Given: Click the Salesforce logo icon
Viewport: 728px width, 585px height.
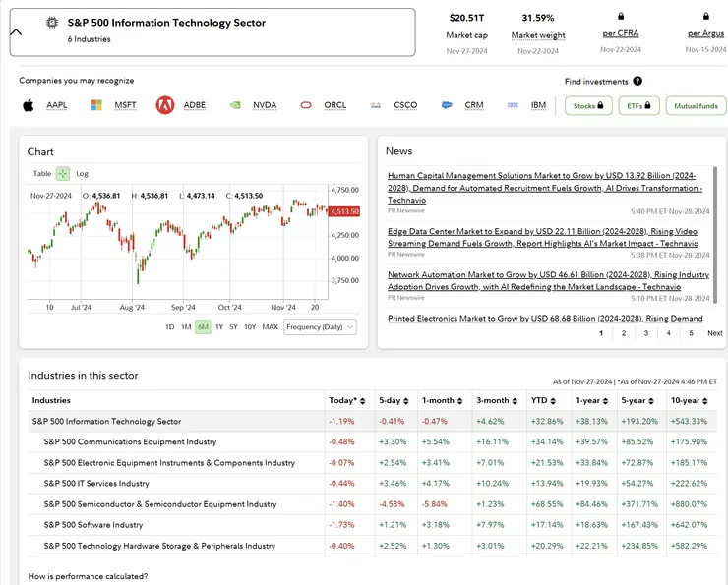Looking at the screenshot, I should click(x=447, y=105).
